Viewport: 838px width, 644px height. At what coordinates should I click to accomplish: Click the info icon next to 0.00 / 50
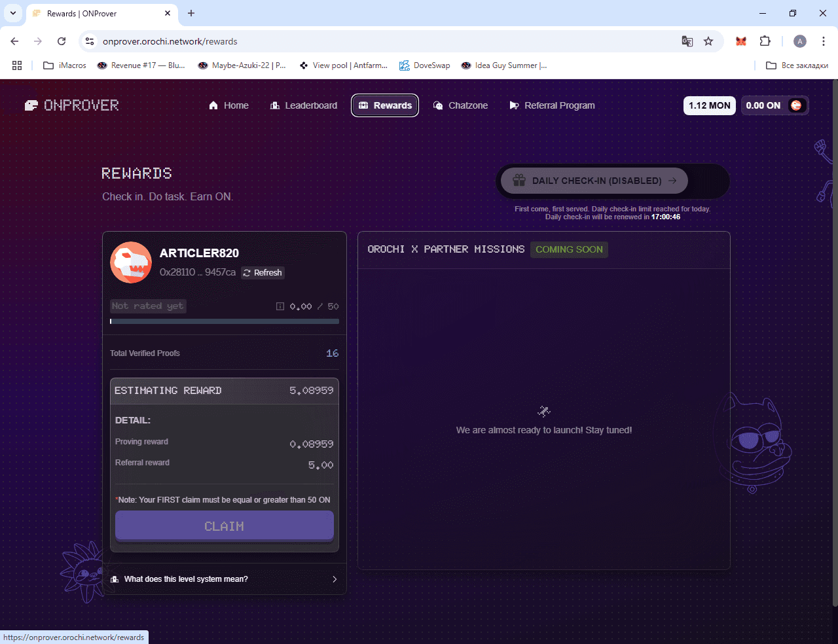280,306
